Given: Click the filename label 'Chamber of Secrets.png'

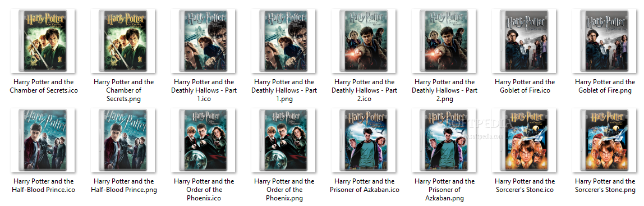Looking at the screenshot, I should [123, 90].
